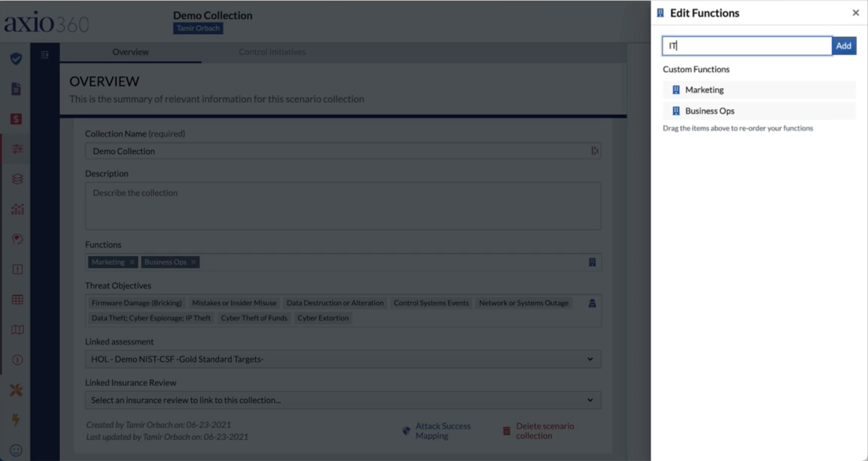Click the Firmware Damage (Bricking) tag
Image resolution: width=868 pixels, height=461 pixels.
tap(137, 303)
